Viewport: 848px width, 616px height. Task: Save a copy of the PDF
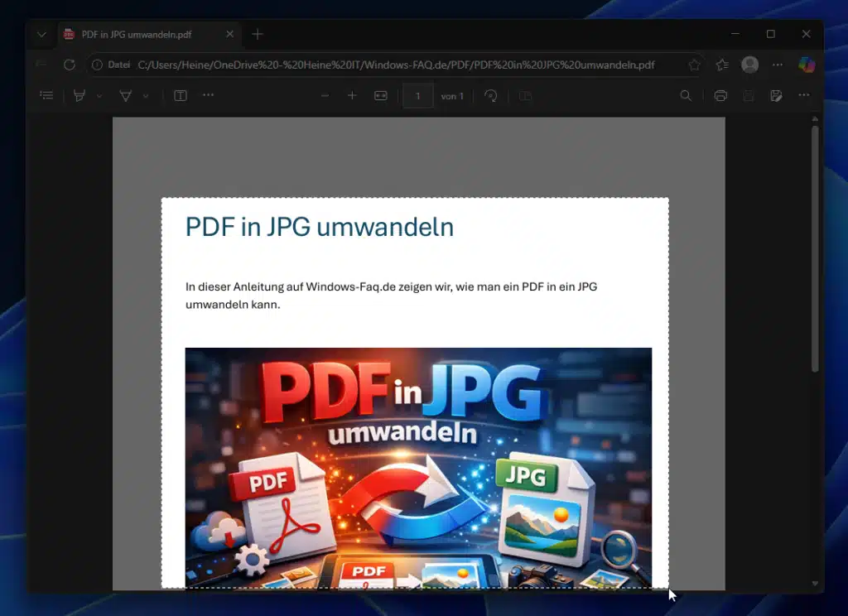click(776, 95)
